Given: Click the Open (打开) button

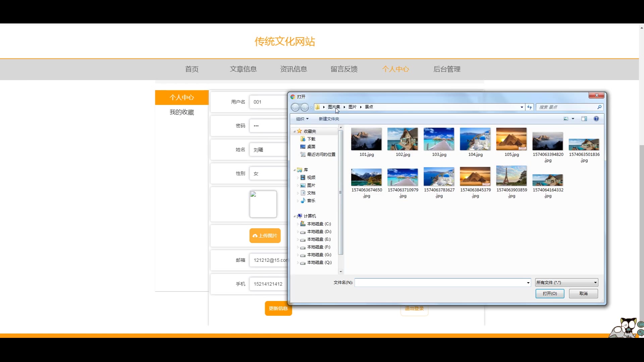Looking at the screenshot, I should coord(549,294).
